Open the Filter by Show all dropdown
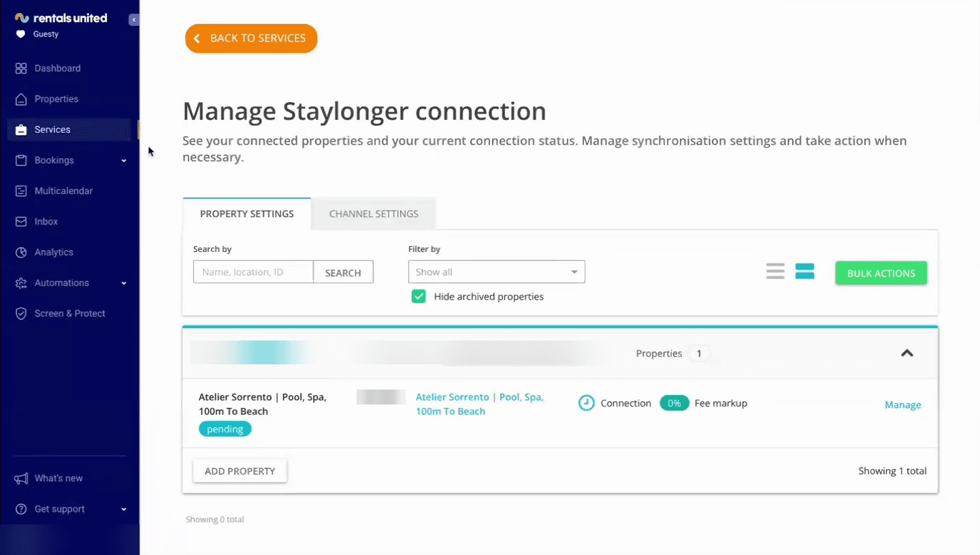980x555 pixels. point(497,272)
